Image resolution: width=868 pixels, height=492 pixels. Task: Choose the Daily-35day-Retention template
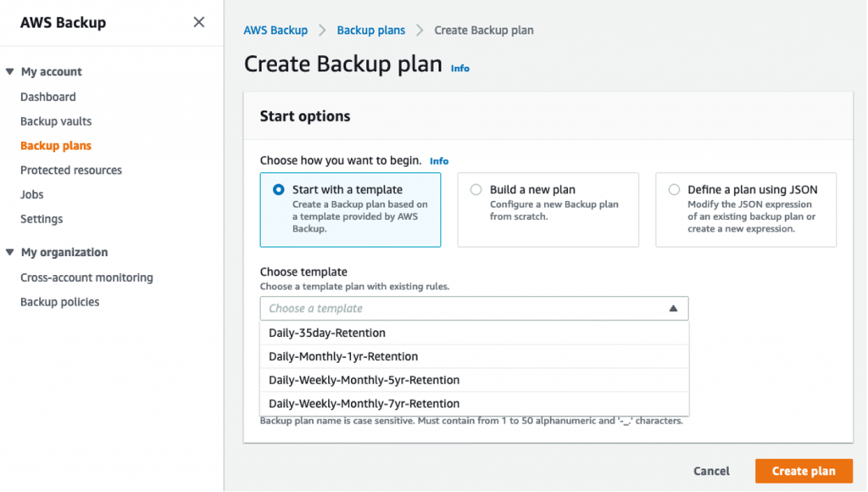coord(327,333)
